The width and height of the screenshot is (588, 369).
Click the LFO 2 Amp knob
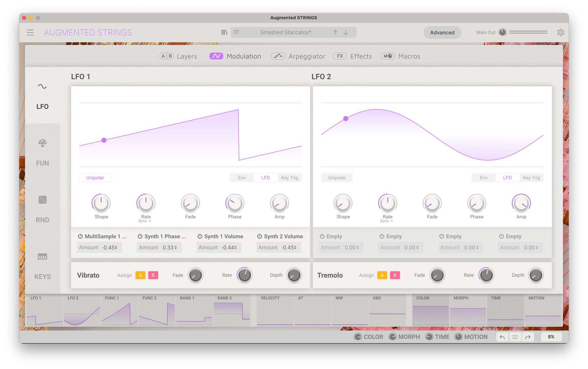point(521,203)
